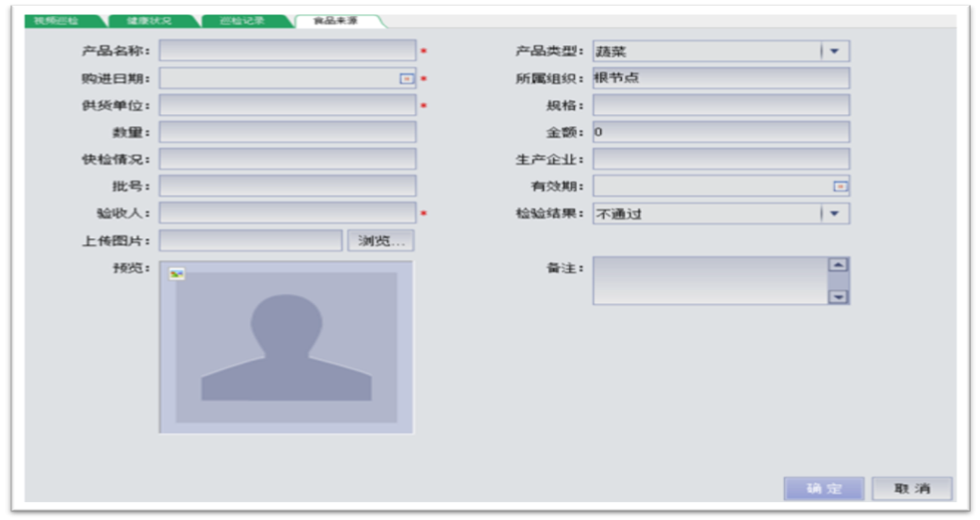Click the 备注 text area
Viewport: 980px width, 520px height.
(721, 281)
